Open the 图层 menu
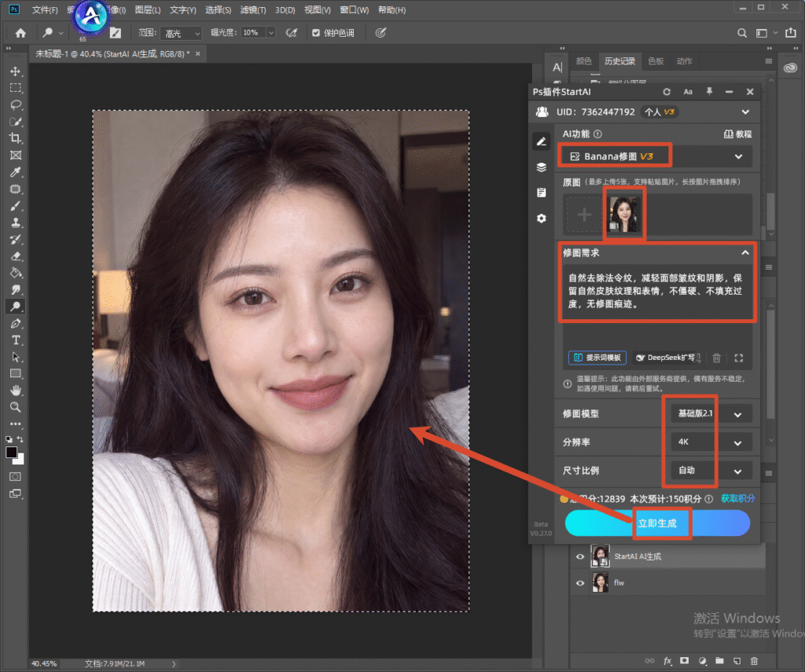The height and width of the screenshot is (672, 805). (x=148, y=9)
